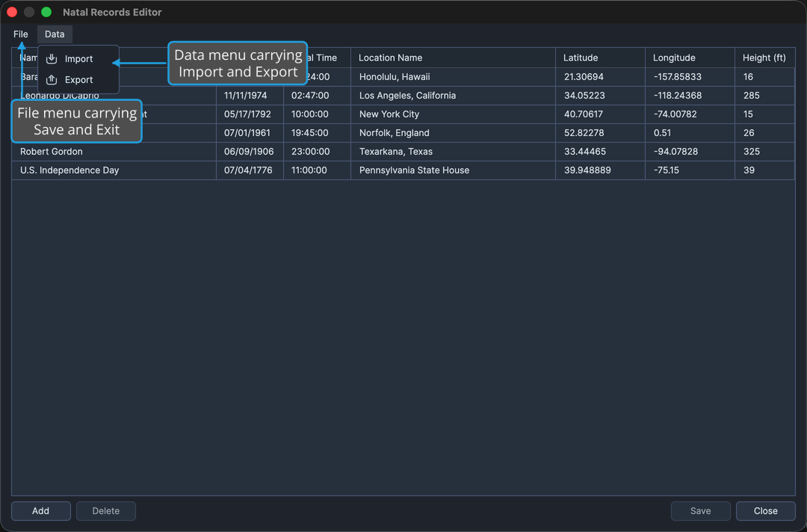The image size is (807, 532).
Task: Sort by the Latitude column header
Action: [x=600, y=58]
